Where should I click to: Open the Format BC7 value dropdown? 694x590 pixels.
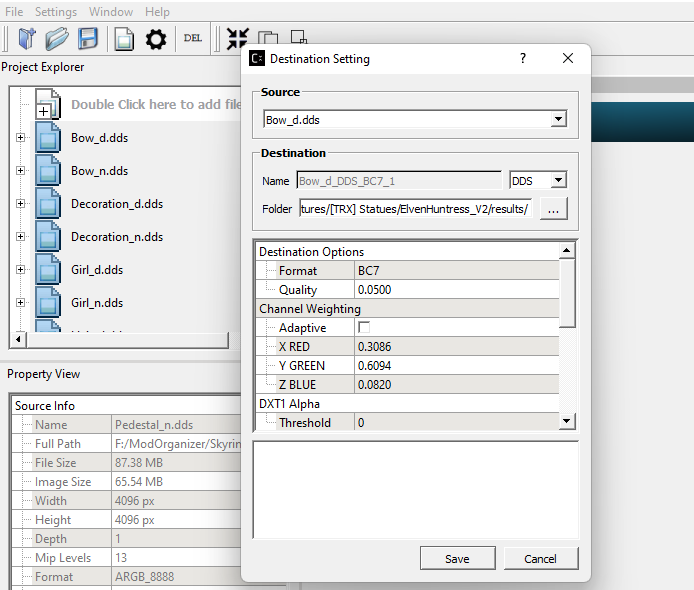coord(456,270)
